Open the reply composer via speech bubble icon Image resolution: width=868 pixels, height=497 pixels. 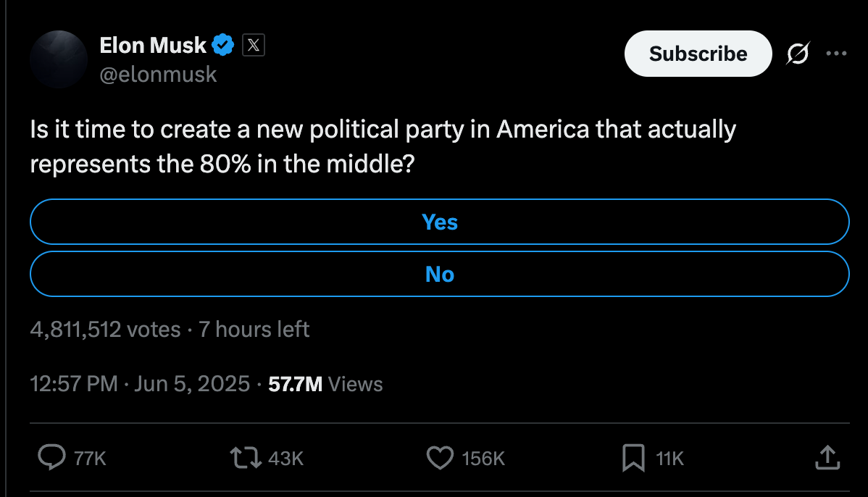(x=51, y=457)
